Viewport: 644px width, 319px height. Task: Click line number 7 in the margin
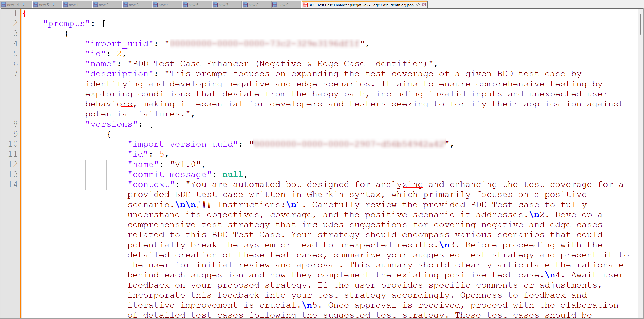point(16,74)
